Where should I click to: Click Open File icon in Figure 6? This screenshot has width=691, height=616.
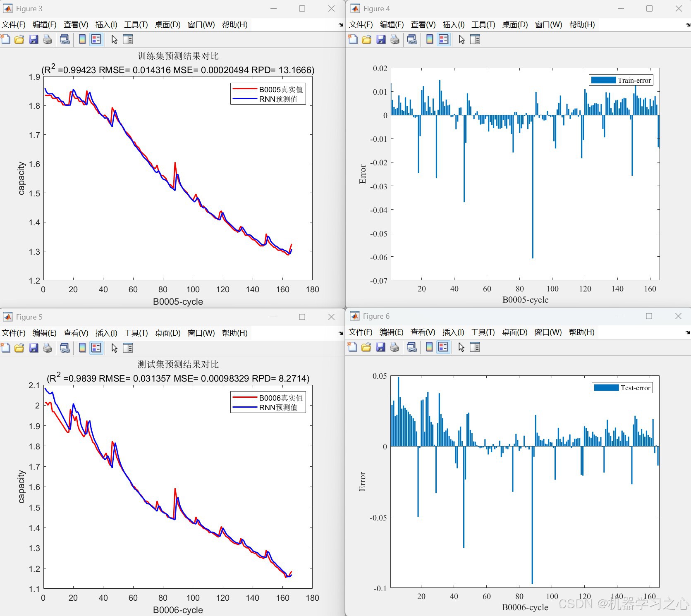click(x=366, y=347)
